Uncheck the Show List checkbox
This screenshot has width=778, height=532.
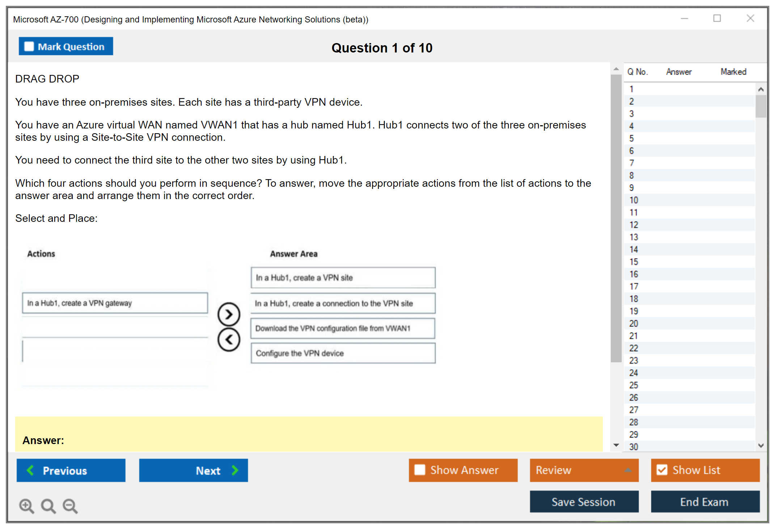tap(662, 470)
